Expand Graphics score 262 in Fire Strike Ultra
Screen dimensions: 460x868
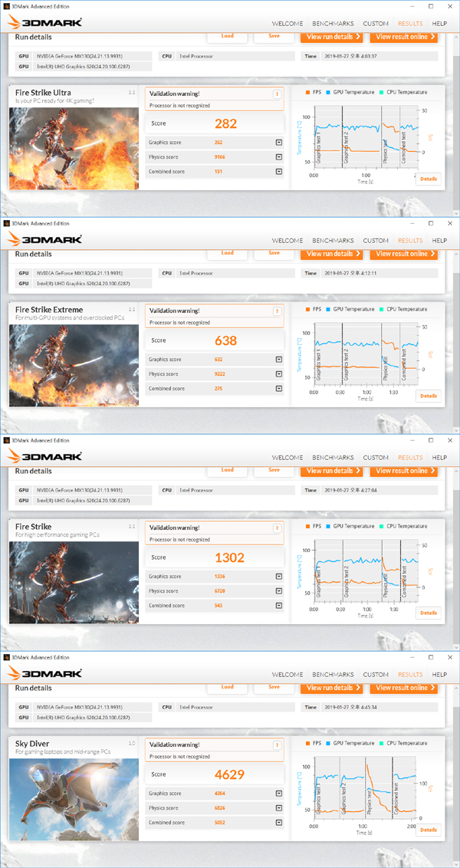click(278, 143)
